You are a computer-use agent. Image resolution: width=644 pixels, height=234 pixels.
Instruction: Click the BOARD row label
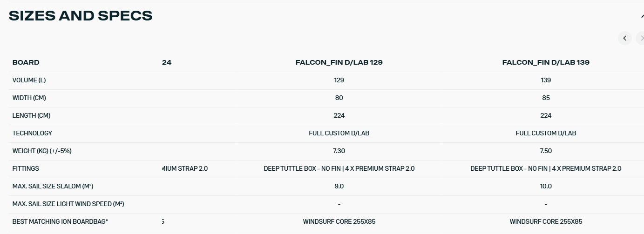coord(26,62)
